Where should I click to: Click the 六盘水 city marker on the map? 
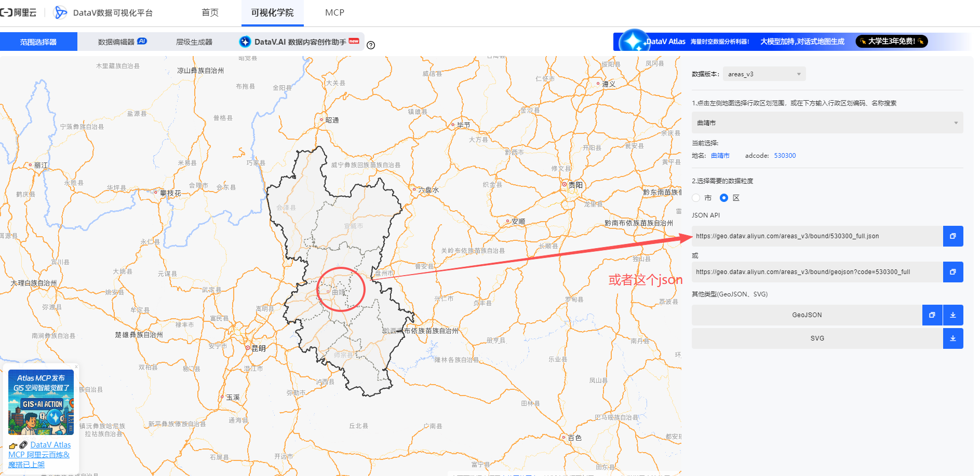(x=414, y=189)
